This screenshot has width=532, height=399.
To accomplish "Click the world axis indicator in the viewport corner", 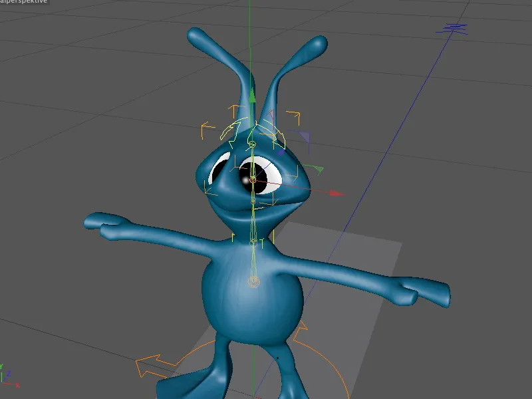I will pos(9,376).
